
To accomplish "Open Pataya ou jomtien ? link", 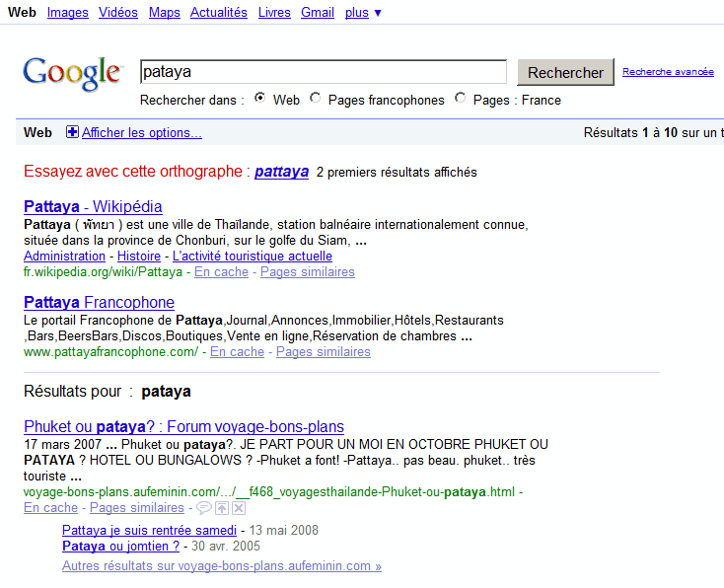I will pyautogui.click(x=120, y=546).
